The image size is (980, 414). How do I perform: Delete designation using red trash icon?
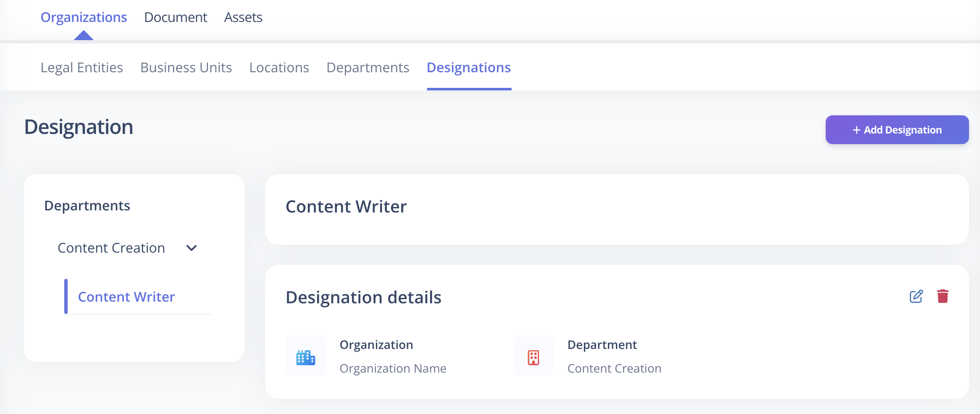[943, 296]
